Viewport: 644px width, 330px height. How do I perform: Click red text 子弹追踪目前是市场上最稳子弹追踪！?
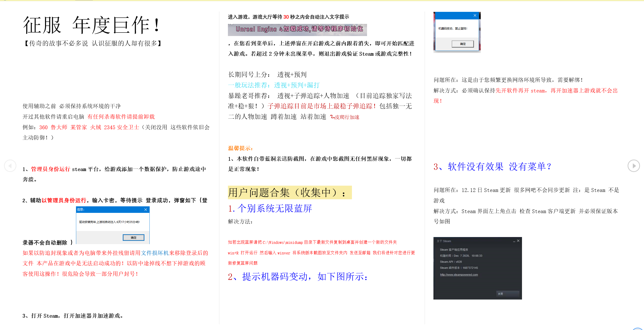322,106
